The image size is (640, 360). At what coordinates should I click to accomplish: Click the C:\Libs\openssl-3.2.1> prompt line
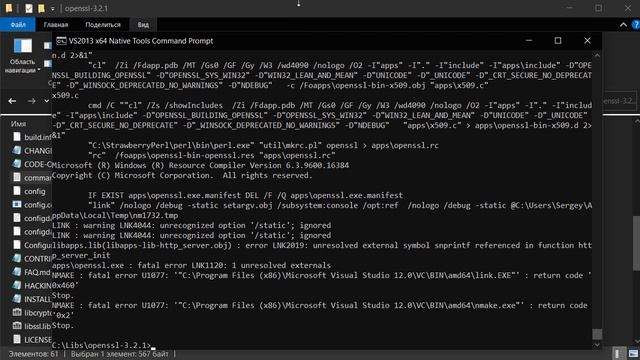click(102, 345)
